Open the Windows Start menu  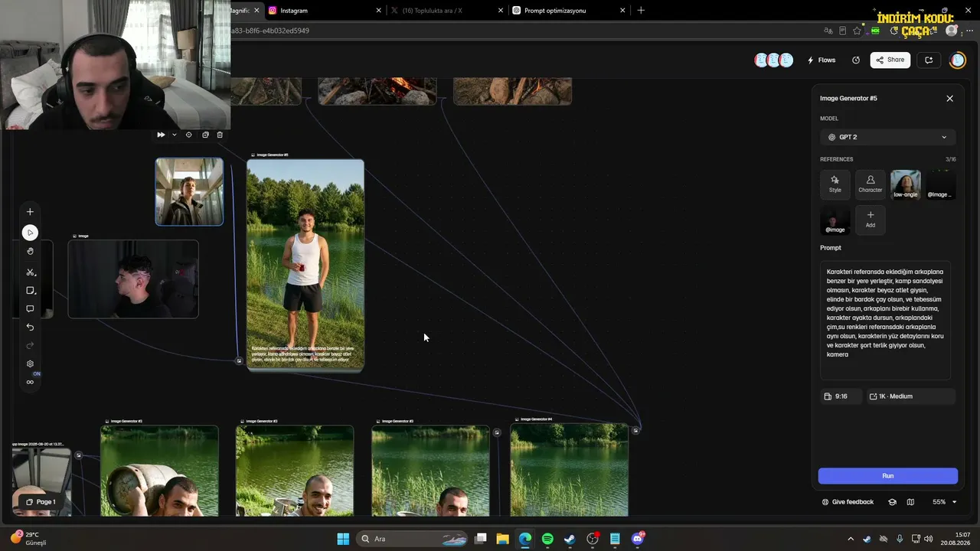point(343,539)
